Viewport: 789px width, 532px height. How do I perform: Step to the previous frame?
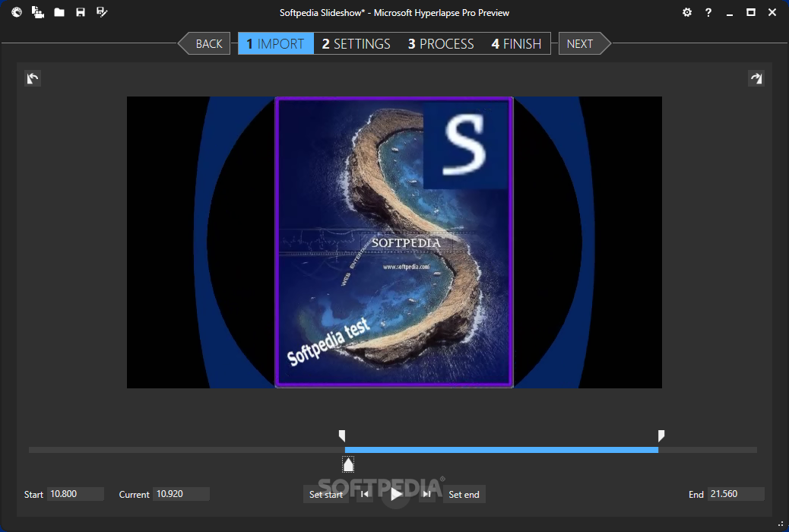pos(364,494)
